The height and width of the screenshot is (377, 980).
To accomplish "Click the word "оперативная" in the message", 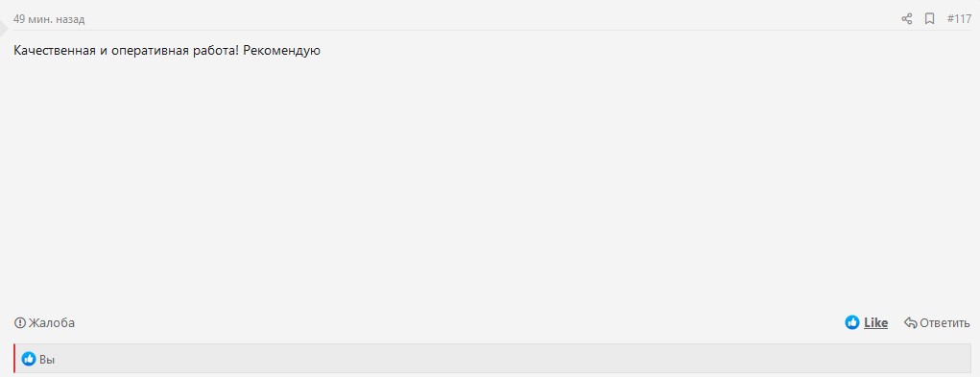I will coord(149,51).
